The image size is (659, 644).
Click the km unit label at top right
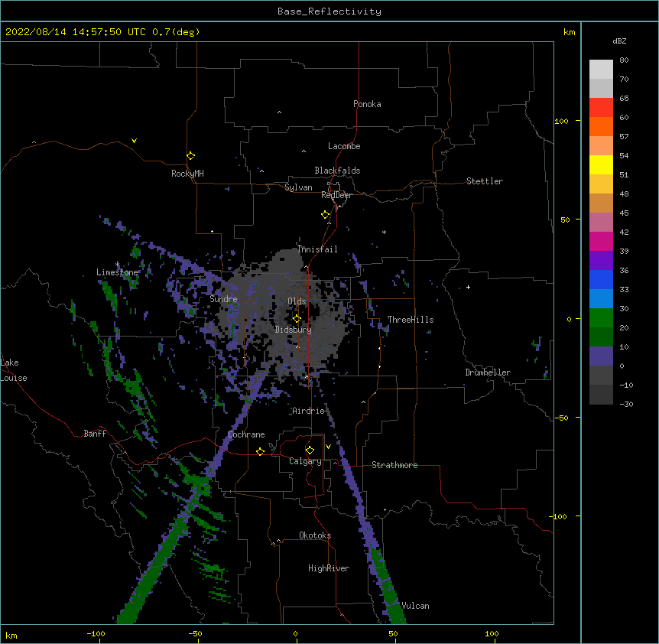tap(569, 32)
